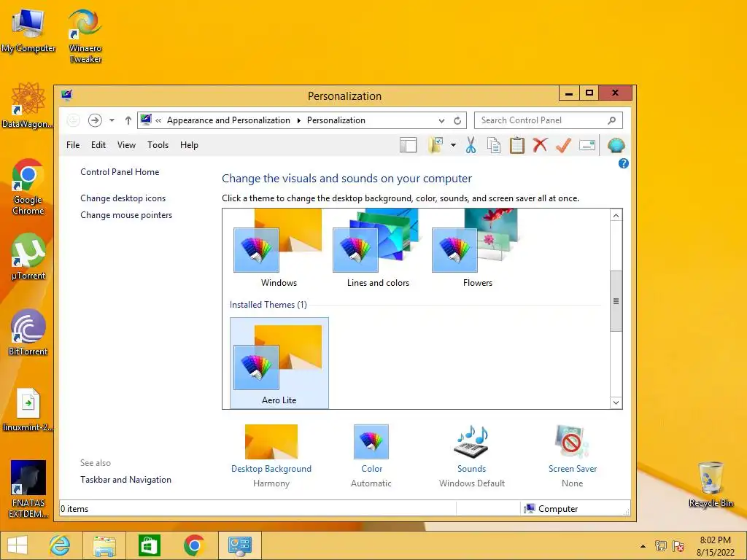Click Google Chrome desktop icon
The width and height of the screenshot is (747, 560).
pos(28,187)
